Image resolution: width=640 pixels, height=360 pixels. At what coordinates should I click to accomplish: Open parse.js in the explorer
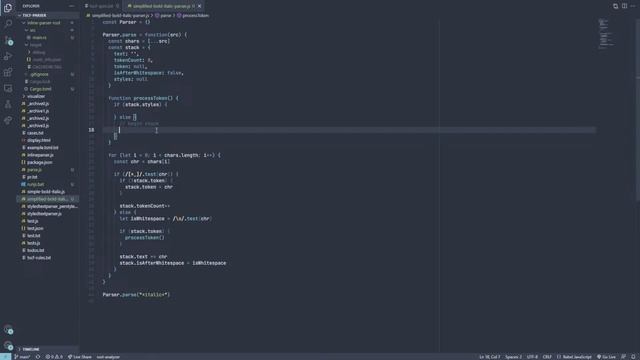(x=48, y=170)
